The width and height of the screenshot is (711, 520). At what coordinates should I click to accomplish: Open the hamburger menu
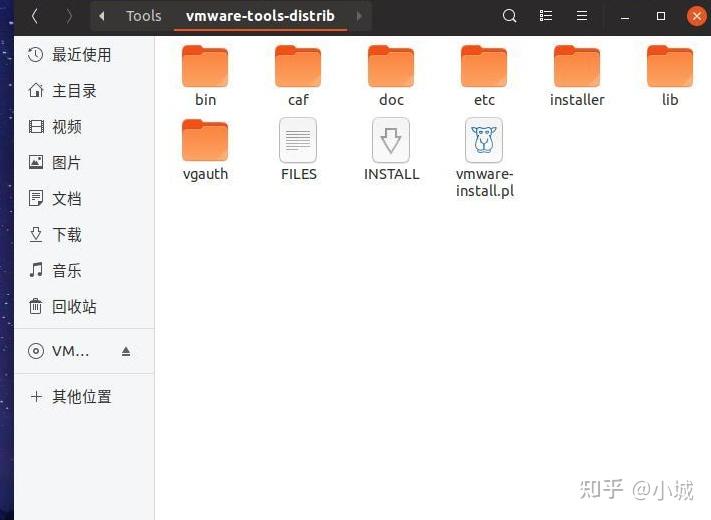[582, 16]
